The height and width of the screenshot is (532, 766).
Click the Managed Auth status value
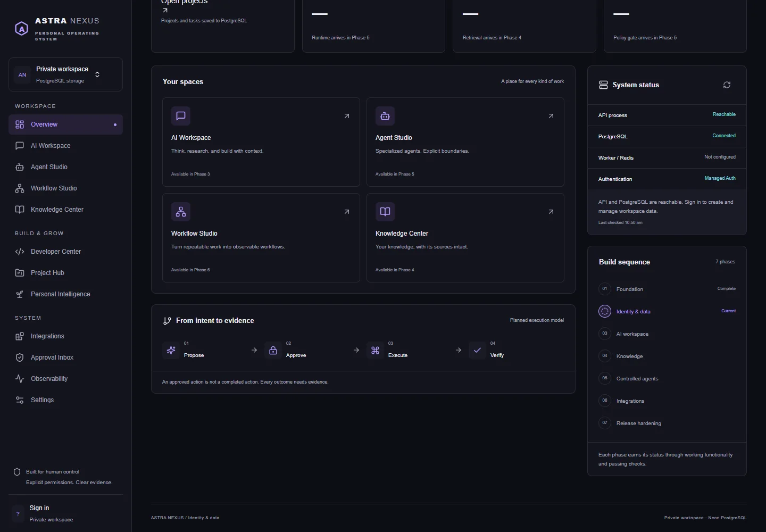point(720,178)
